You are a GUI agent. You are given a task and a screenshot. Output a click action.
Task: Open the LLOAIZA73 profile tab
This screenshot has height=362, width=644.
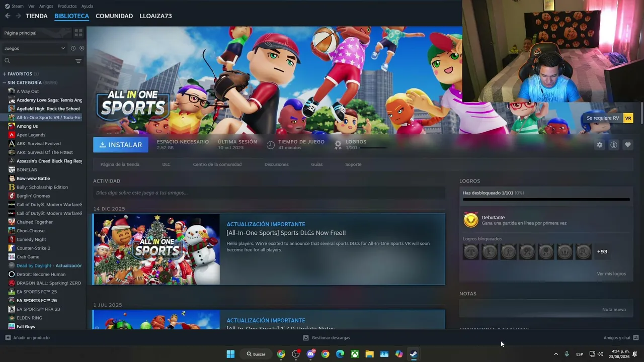coord(155,16)
